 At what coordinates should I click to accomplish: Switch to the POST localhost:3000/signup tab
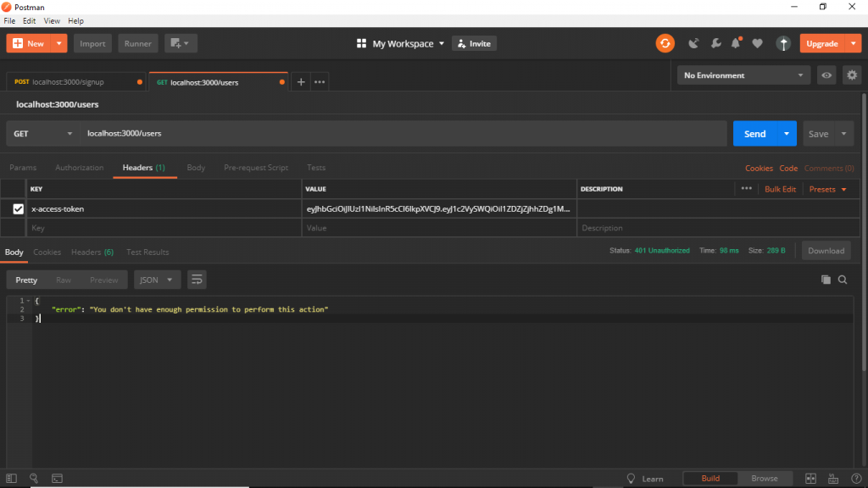point(75,82)
